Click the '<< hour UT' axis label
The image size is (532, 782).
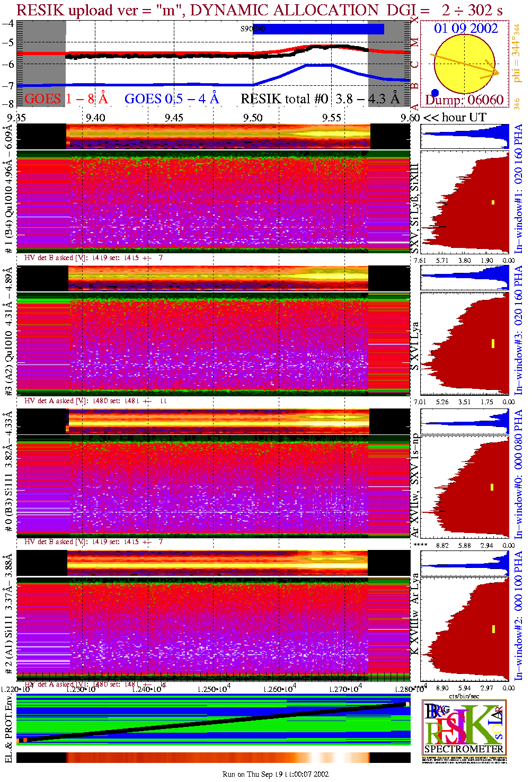[455, 118]
